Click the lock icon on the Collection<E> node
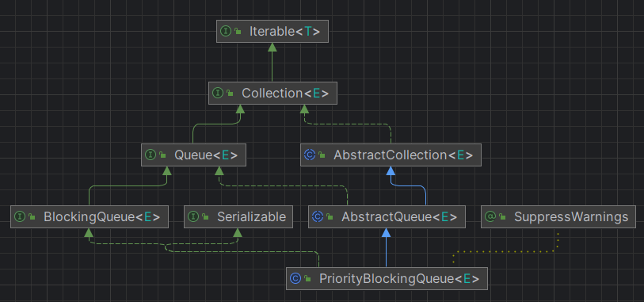This screenshot has height=302, width=644. [230, 94]
